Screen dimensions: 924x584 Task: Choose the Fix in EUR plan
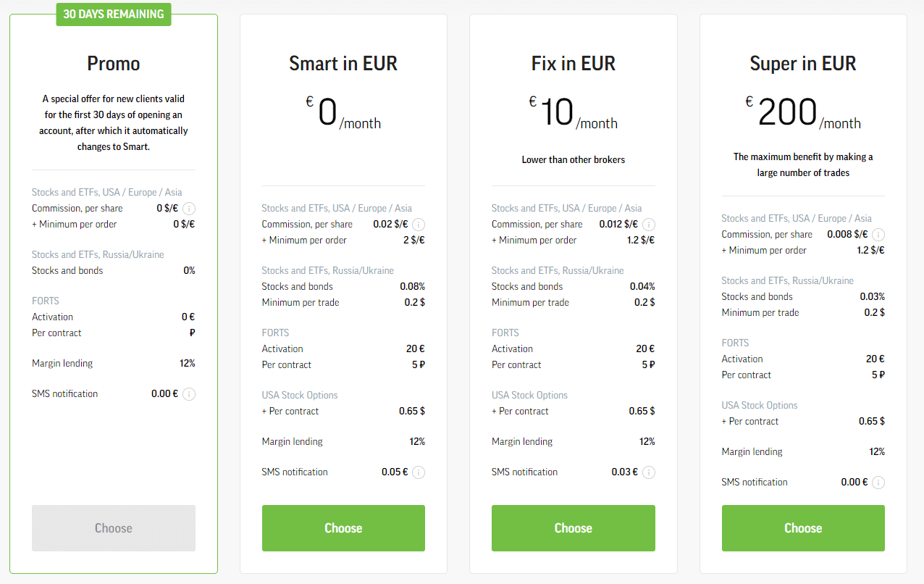(574, 528)
